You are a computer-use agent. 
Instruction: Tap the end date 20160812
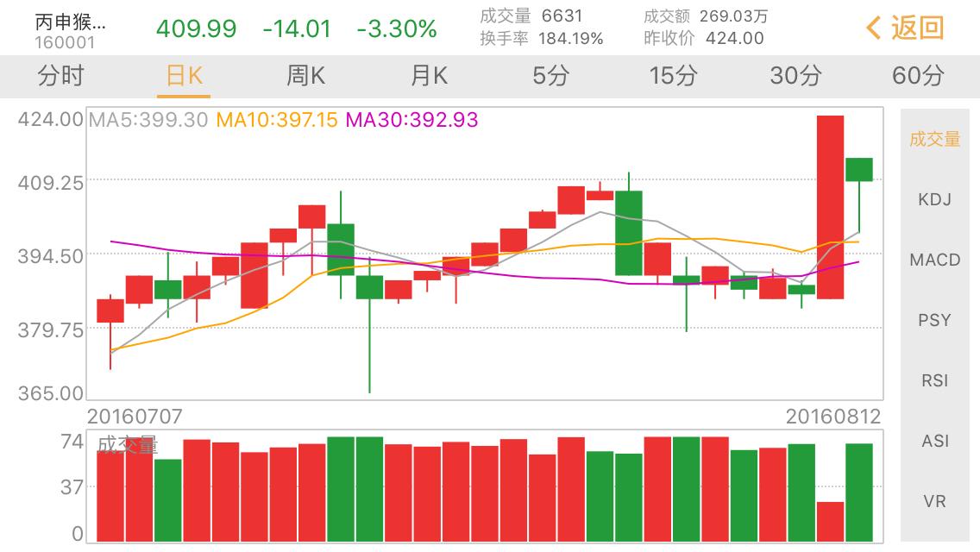(833, 417)
